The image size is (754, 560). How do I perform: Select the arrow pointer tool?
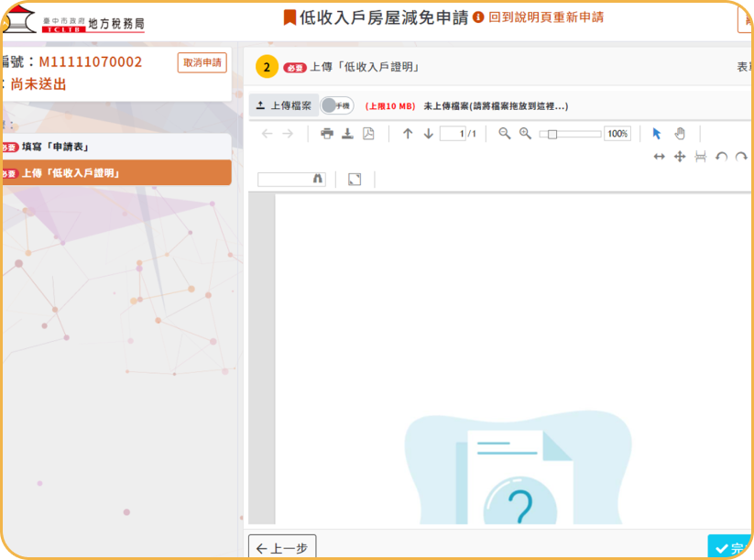[x=657, y=134]
